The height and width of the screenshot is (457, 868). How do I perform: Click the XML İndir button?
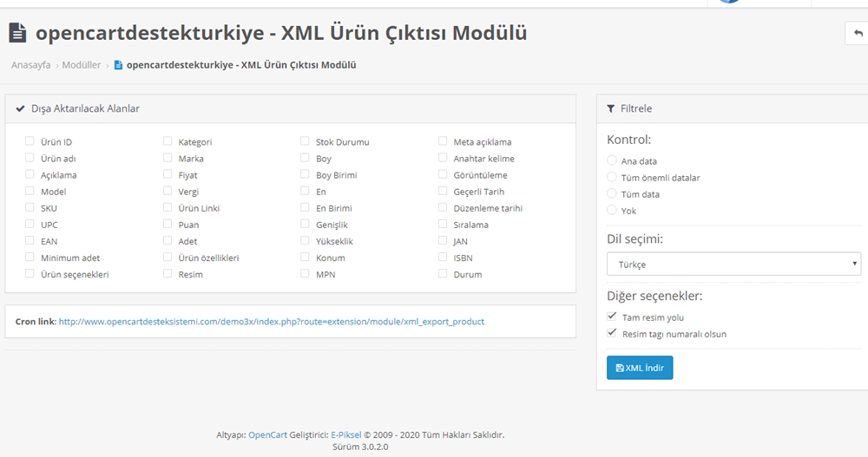click(x=640, y=368)
